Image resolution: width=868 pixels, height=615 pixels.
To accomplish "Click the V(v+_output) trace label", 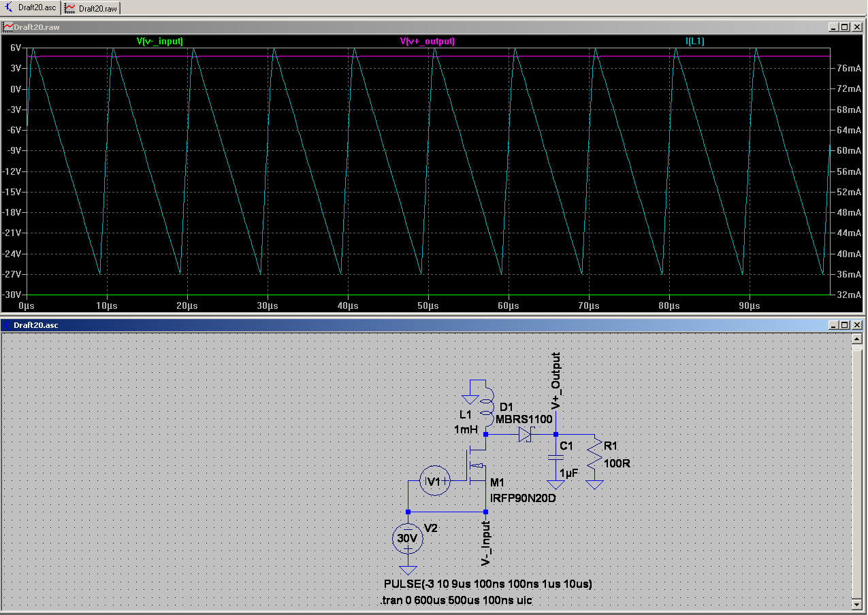I will pos(428,41).
